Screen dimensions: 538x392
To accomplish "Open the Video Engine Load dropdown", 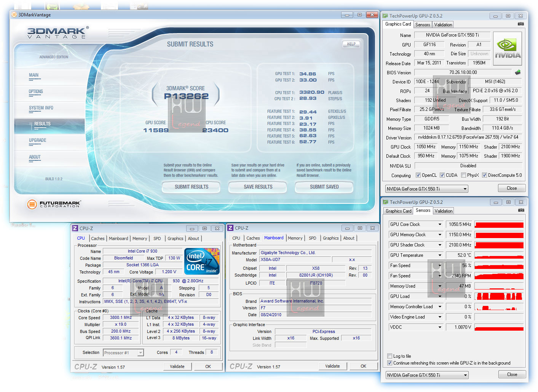I will tap(440, 317).
